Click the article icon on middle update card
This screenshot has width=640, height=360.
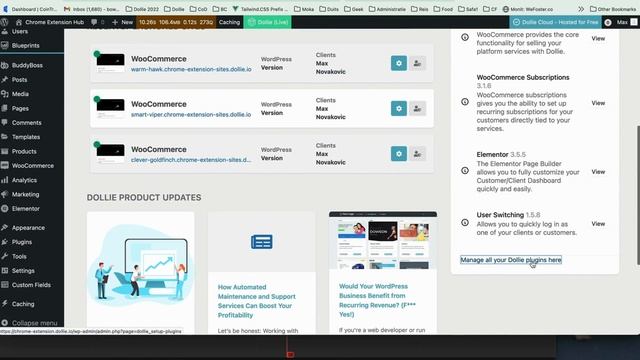262,242
